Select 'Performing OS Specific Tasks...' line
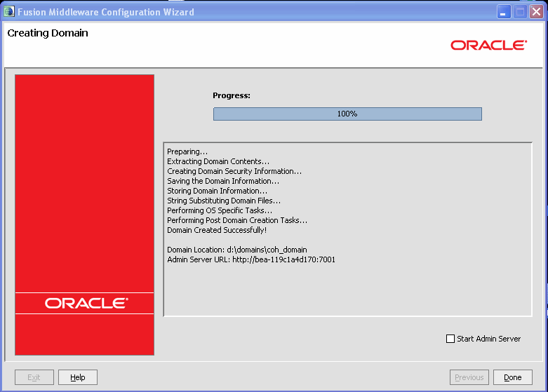The image size is (548, 392). coord(220,210)
